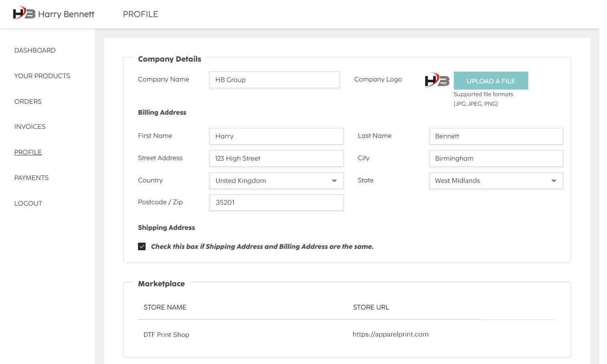Click Logout in the sidebar

point(28,203)
